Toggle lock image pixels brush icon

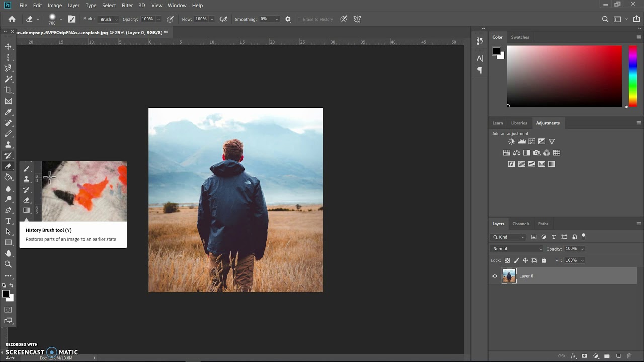[516, 260]
